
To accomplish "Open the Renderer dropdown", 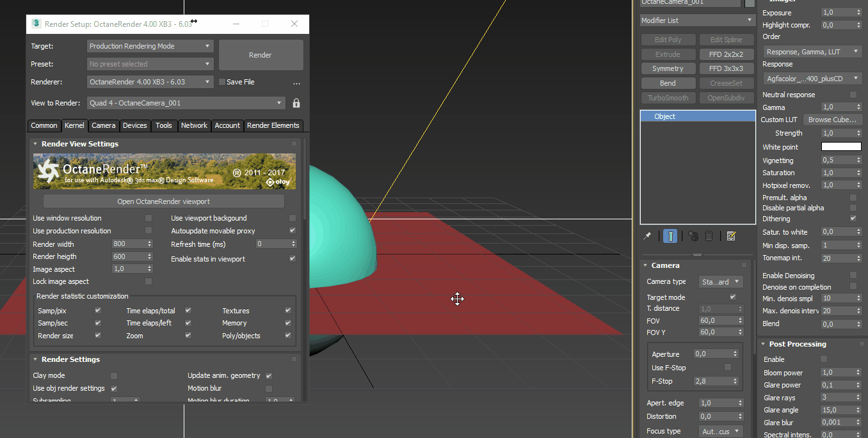I will pyautogui.click(x=150, y=82).
